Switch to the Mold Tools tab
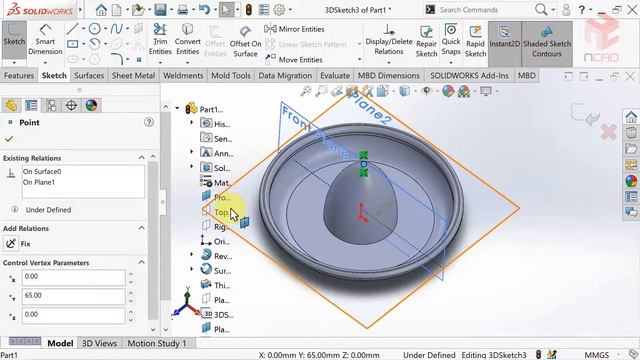Screen dimensions: 640x360 tap(231, 76)
